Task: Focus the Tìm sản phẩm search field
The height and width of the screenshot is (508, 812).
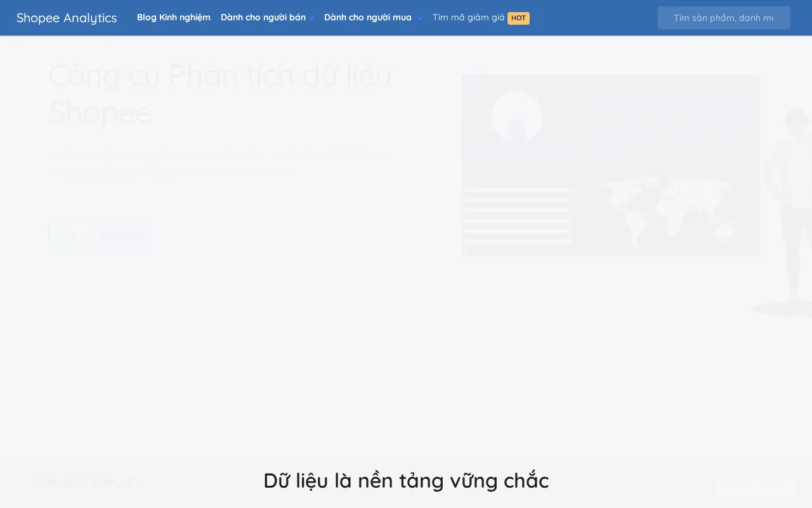Action: 724,18
